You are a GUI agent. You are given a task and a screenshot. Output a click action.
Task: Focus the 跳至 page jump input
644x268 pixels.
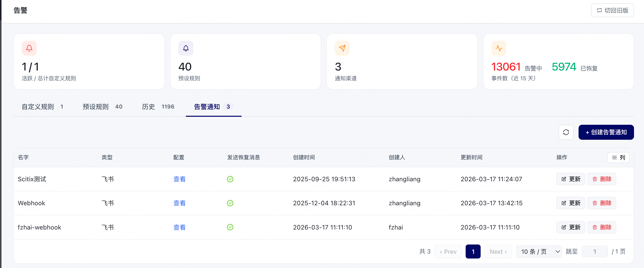595,251
